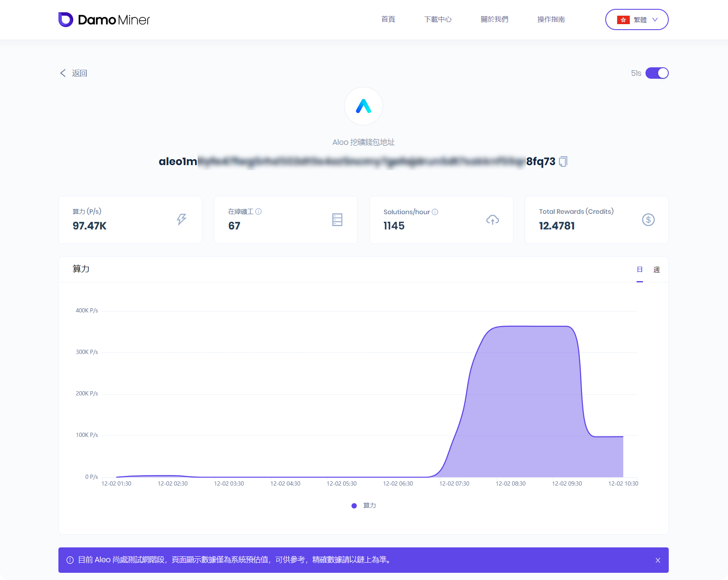Switch chart to 日 (day) view
This screenshot has height=580, width=728.
coord(640,270)
